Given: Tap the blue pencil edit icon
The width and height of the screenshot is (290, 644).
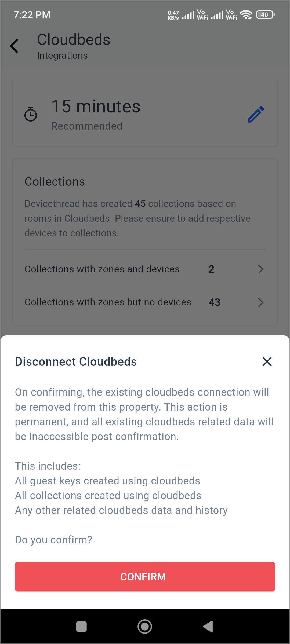Looking at the screenshot, I should coord(256,114).
